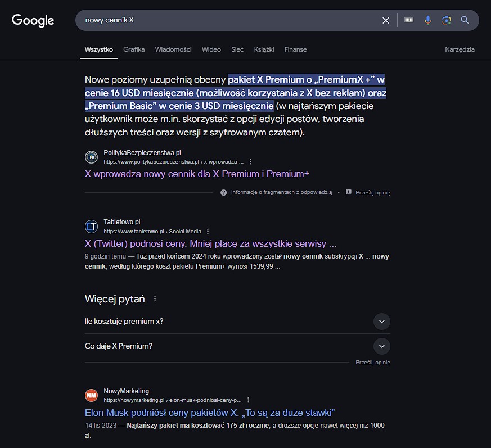Click 'Prześlij opinię' under the featured snippet

[x=373, y=193]
